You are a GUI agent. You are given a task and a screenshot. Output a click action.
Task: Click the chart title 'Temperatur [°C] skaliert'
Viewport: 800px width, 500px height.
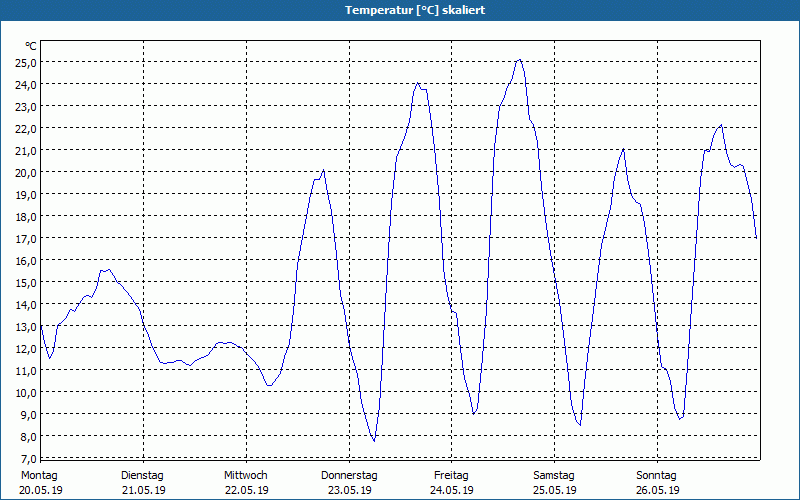[415, 10]
